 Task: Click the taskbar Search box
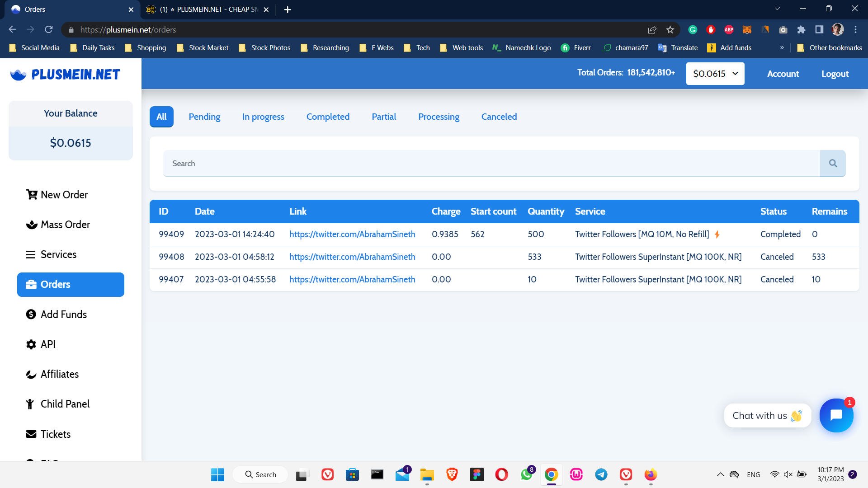click(x=260, y=474)
